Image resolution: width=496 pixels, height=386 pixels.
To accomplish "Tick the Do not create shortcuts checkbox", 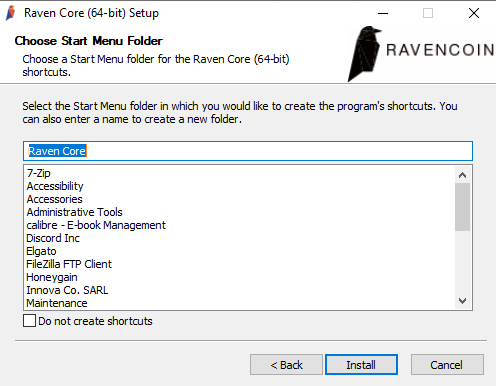I will pos(29,321).
